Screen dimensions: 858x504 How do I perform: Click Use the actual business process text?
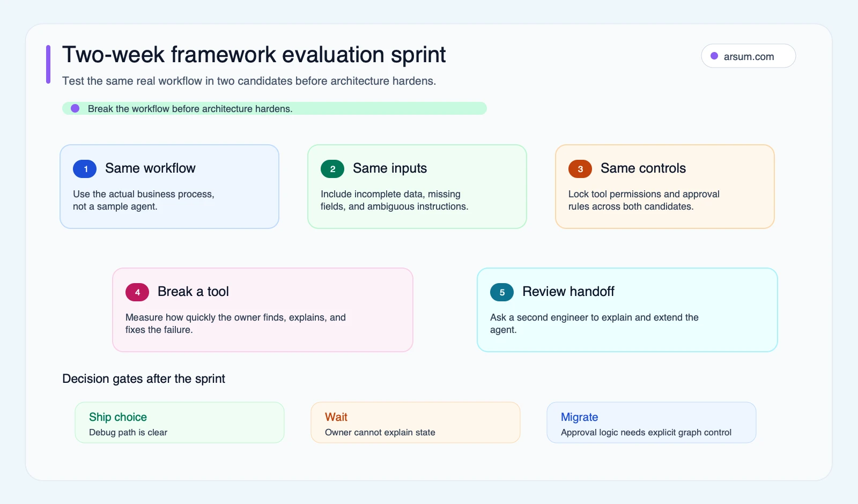(144, 200)
